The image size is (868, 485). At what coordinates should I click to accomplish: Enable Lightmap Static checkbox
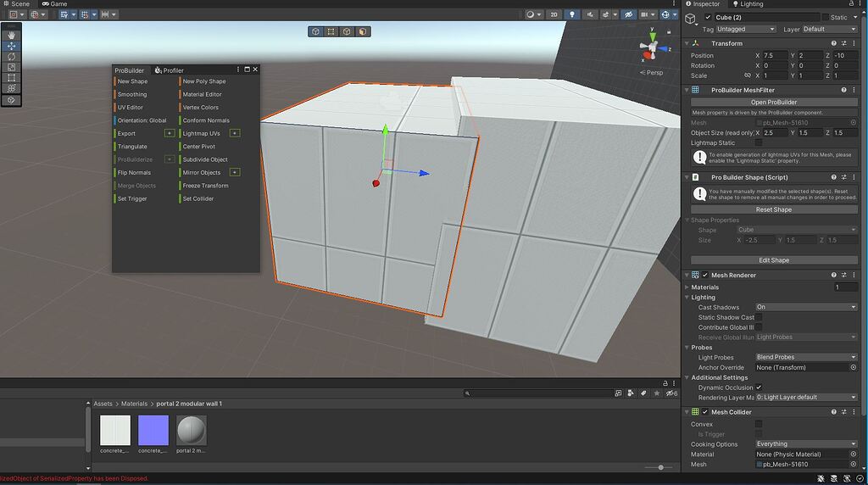759,142
